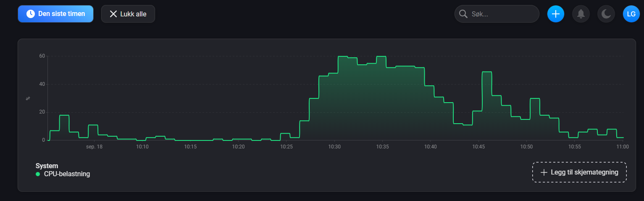Click the 10:15 time axis label
The image size is (644, 201).
(190, 147)
